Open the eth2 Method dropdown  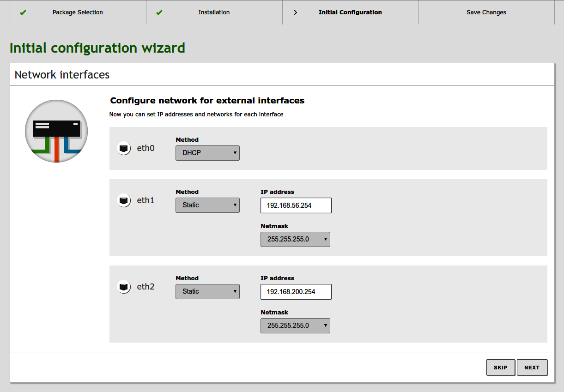(x=207, y=291)
